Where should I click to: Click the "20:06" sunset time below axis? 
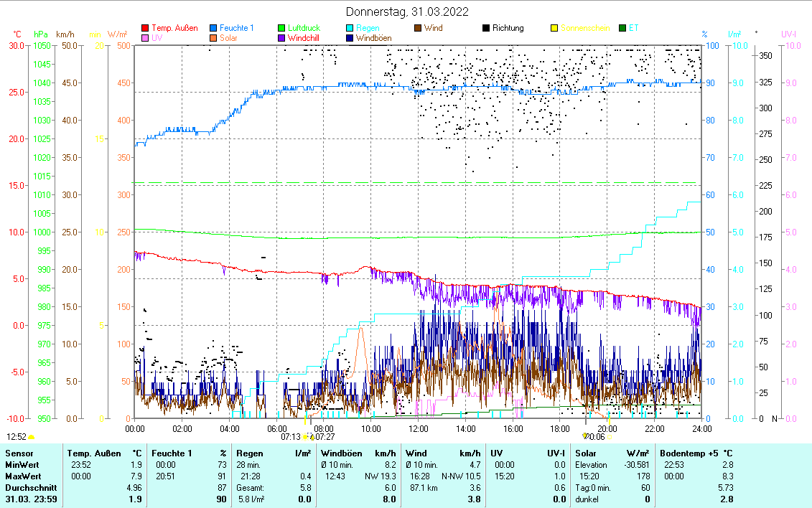(x=595, y=437)
